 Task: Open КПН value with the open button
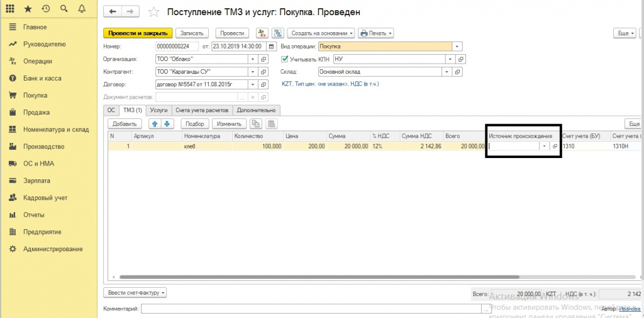tap(461, 59)
